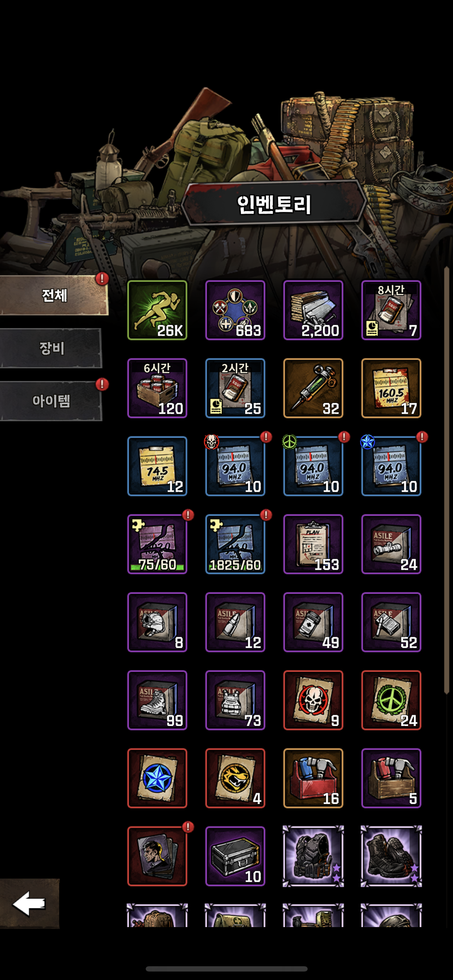The height and width of the screenshot is (980, 453).
Task: Open the 160.5 MHz radio frequency item
Action: point(391,388)
